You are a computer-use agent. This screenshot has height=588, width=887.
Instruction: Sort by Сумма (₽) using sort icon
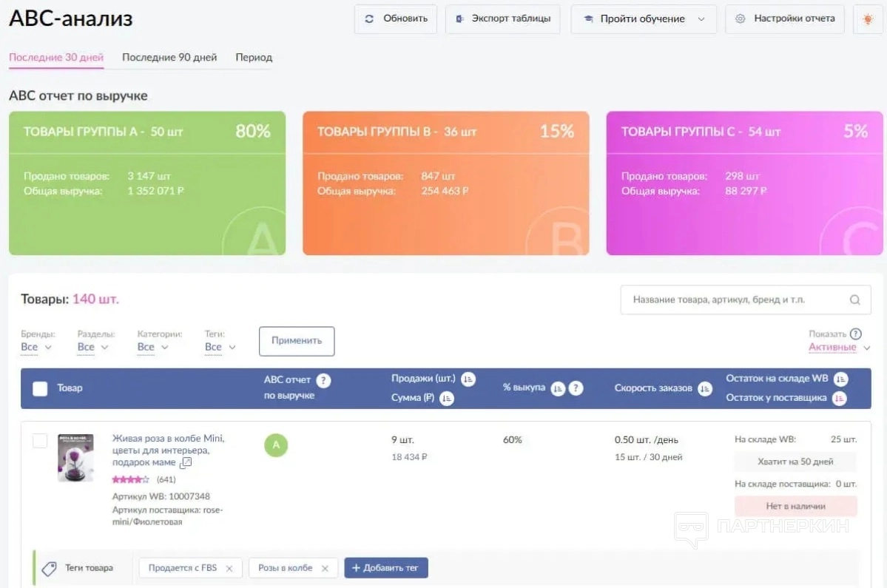[x=446, y=398]
